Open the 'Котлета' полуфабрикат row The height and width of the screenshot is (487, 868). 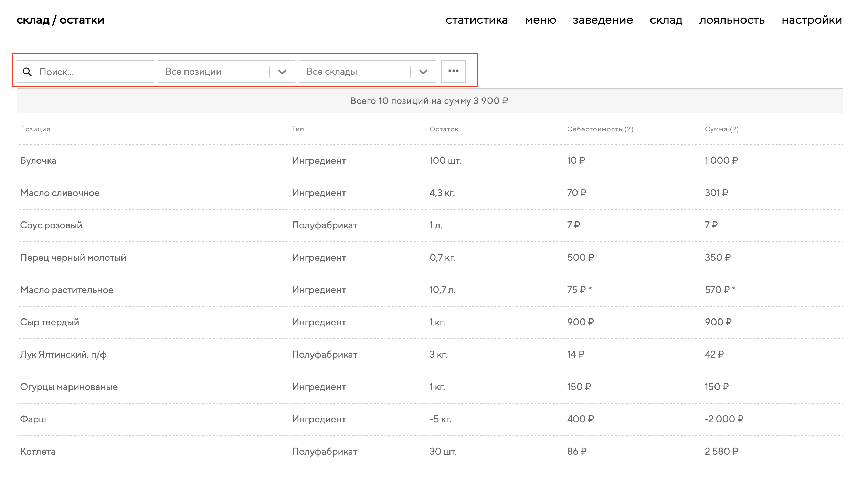(38, 452)
